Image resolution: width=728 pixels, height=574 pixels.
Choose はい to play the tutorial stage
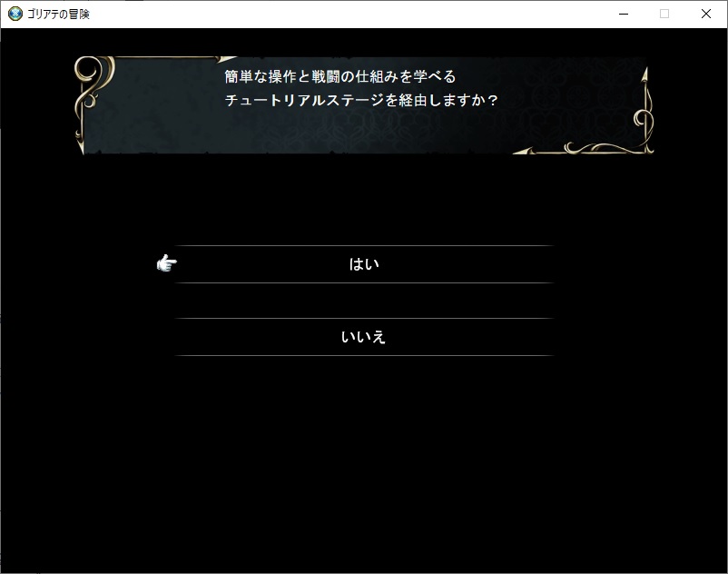click(364, 264)
